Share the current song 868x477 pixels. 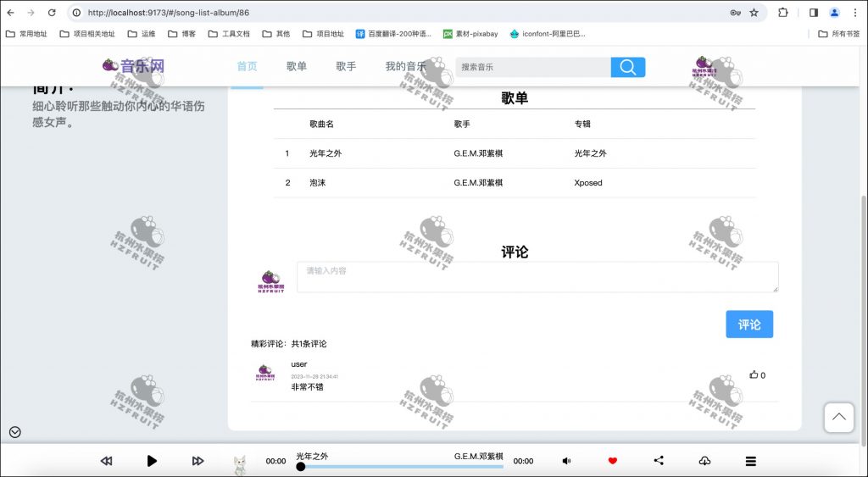click(658, 460)
